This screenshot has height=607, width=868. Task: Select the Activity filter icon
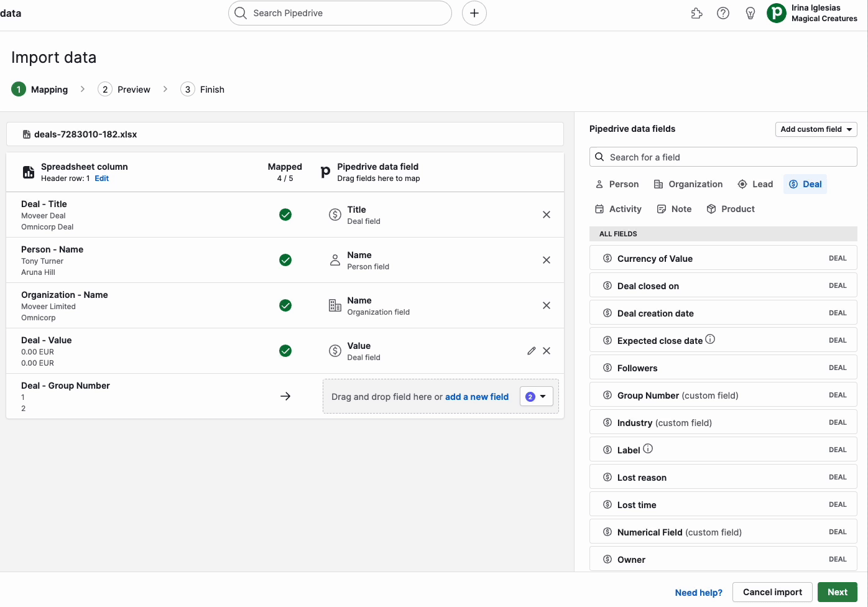click(600, 208)
